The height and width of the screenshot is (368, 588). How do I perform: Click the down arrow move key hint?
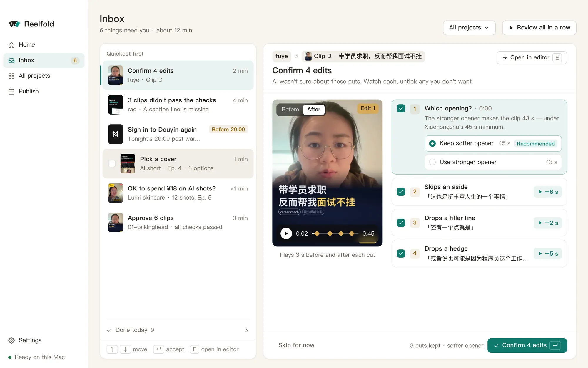point(125,349)
